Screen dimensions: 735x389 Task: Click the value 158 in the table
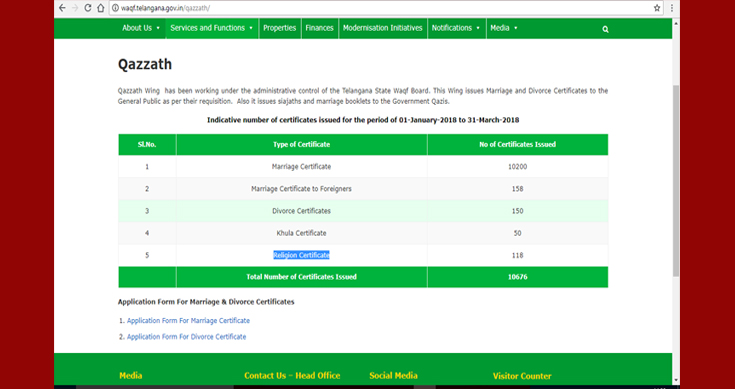[518, 189]
